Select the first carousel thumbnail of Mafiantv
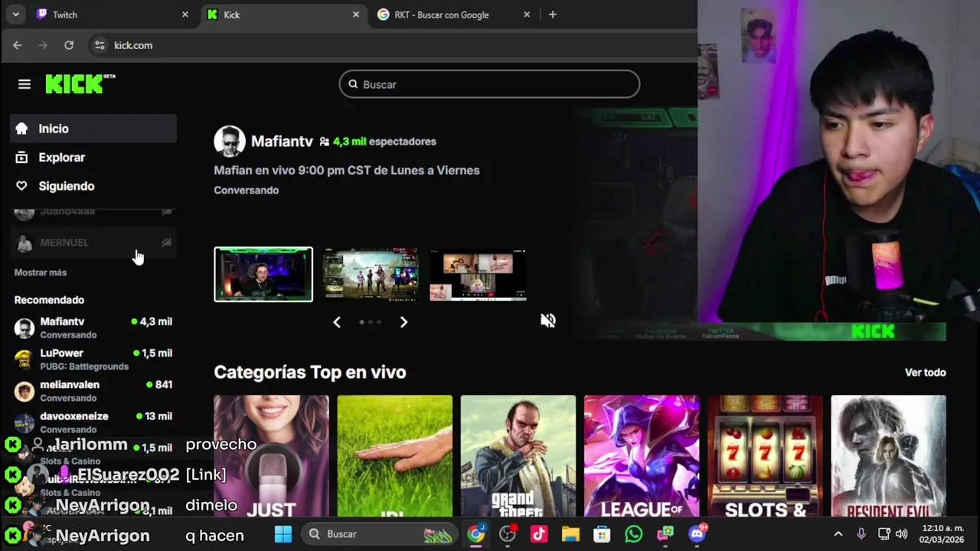Viewport: 980px width, 551px height. coord(263,274)
